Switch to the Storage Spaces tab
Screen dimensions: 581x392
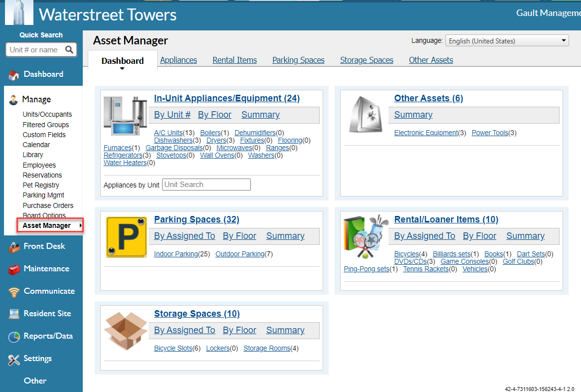[367, 60]
